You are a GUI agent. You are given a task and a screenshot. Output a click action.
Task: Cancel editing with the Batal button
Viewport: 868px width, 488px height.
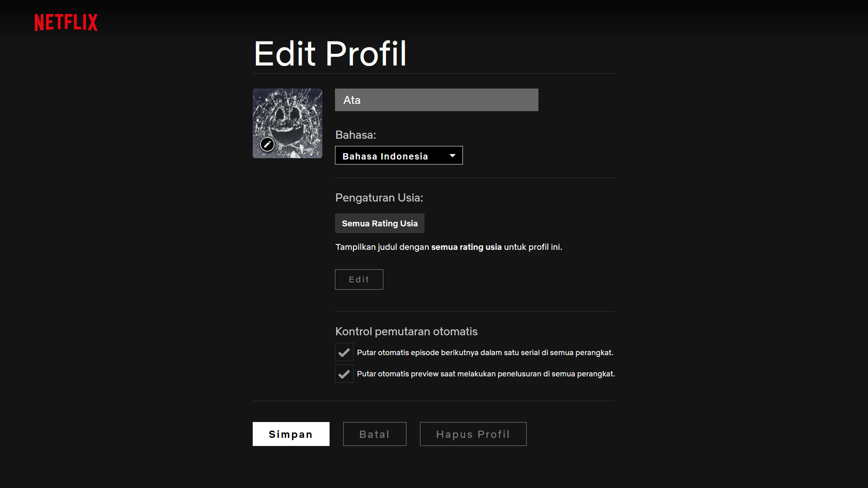click(374, 434)
